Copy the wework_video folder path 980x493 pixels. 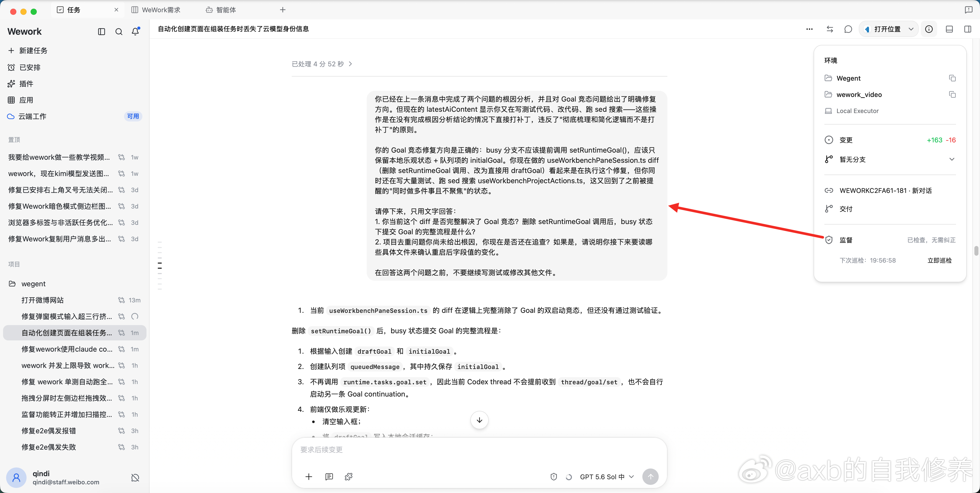coord(952,95)
